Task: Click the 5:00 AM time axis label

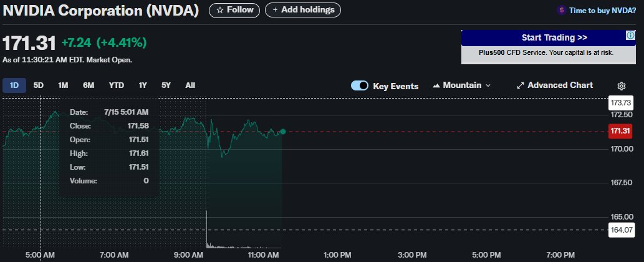Action: [x=39, y=255]
